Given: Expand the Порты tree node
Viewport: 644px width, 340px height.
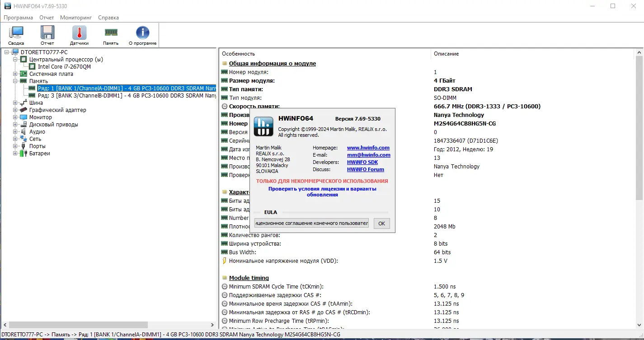Looking at the screenshot, I should 15,146.
